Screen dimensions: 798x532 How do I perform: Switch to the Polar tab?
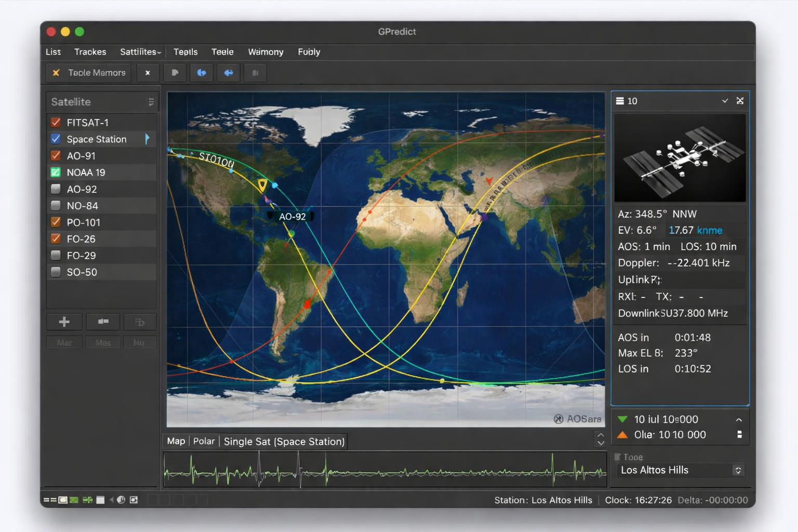(204, 441)
